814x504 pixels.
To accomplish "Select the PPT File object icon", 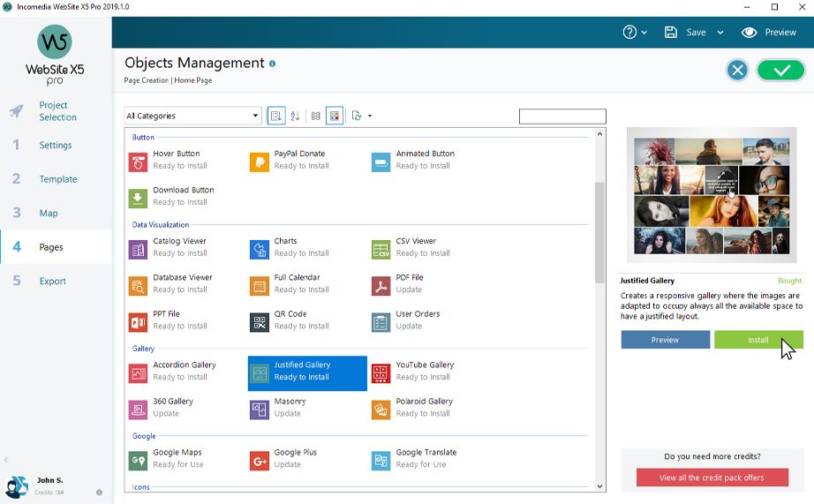I will click(138, 322).
